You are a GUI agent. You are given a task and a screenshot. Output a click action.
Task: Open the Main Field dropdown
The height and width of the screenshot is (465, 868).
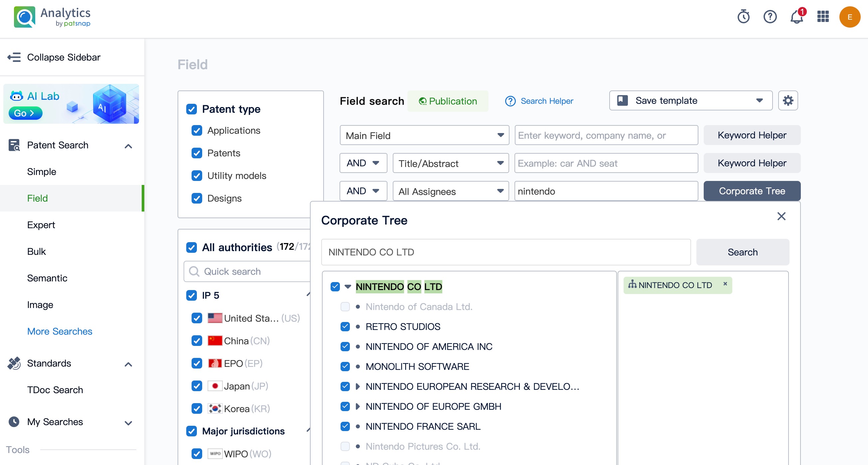(x=424, y=135)
